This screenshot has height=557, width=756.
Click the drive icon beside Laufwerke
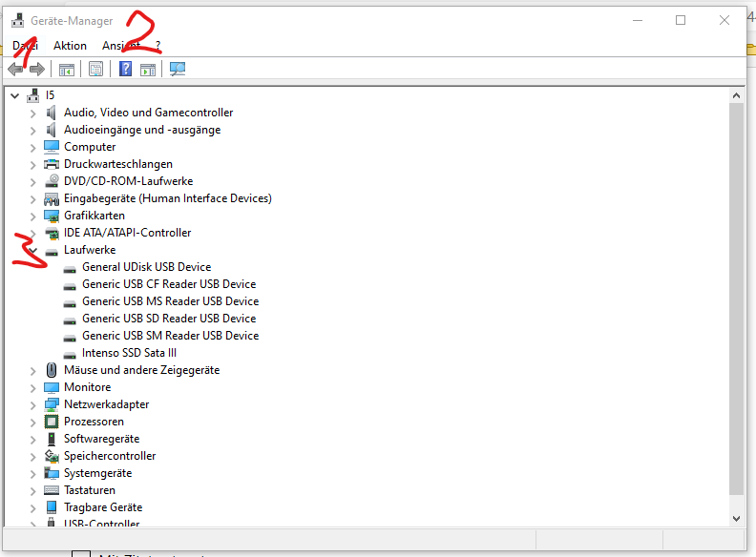(x=52, y=252)
